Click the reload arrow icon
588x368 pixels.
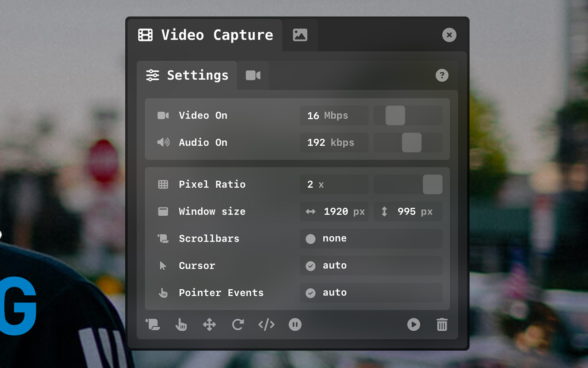tap(237, 325)
